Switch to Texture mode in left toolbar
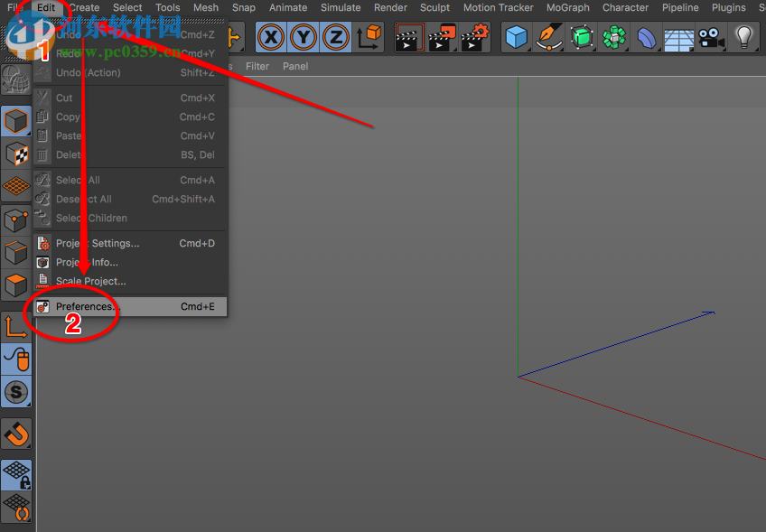 (16, 154)
